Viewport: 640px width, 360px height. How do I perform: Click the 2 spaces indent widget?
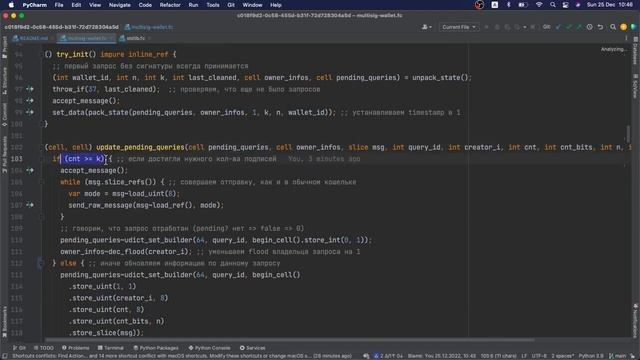[563, 356]
